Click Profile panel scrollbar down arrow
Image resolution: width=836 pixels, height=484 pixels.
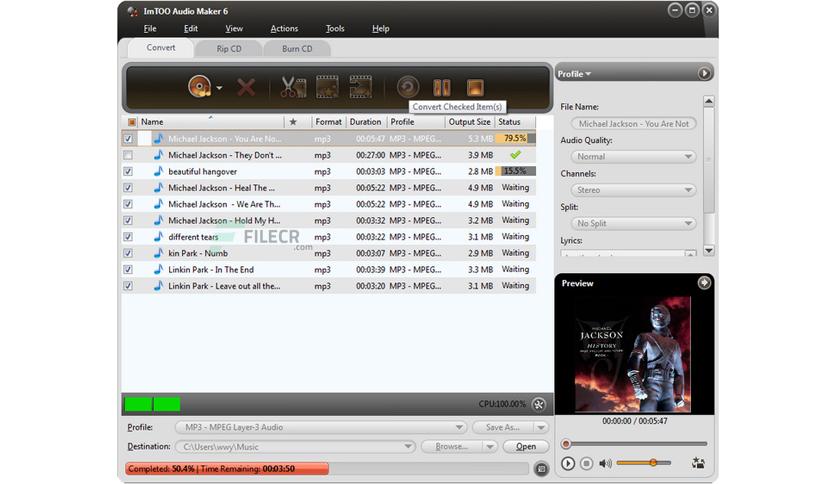tap(709, 251)
